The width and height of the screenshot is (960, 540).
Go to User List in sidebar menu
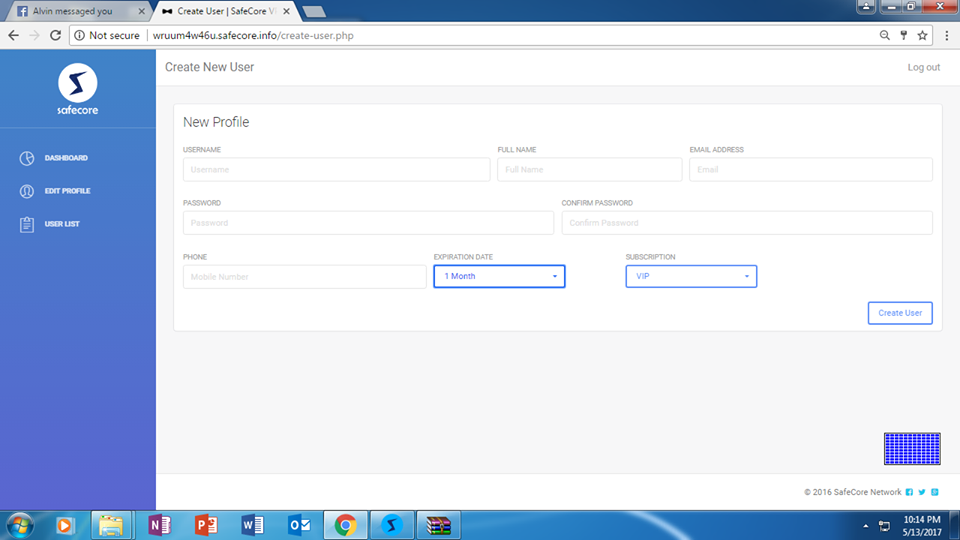click(62, 224)
